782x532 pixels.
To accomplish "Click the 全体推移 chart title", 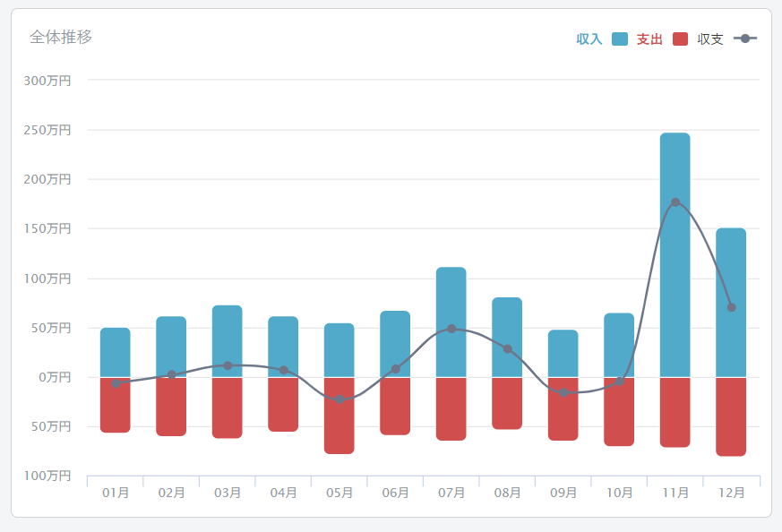I will click(61, 38).
